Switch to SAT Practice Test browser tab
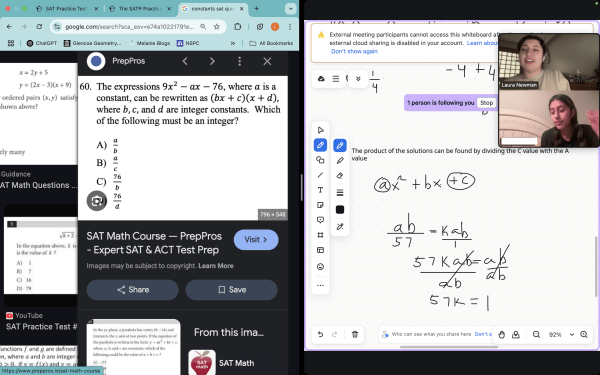 pos(67,8)
